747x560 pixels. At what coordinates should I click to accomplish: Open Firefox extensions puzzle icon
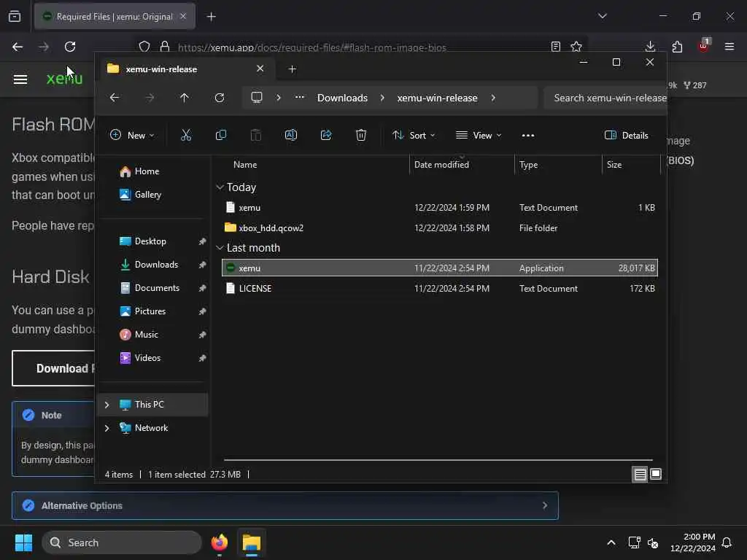click(677, 47)
